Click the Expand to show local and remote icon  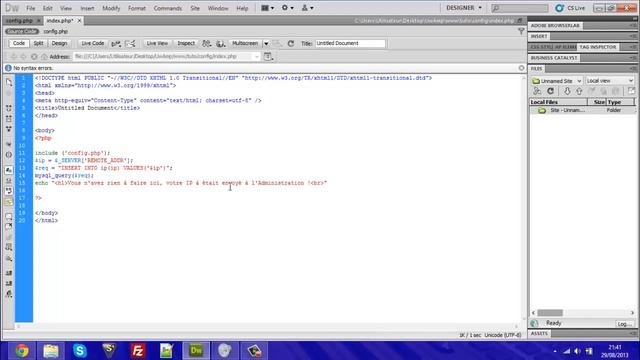[x=631, y=91]
